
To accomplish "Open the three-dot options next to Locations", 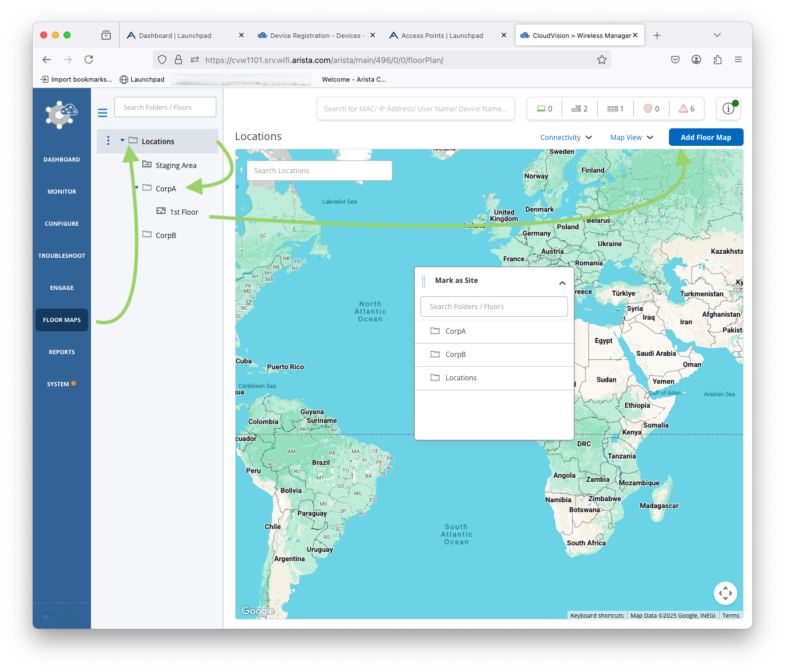I will click(108, 141).
